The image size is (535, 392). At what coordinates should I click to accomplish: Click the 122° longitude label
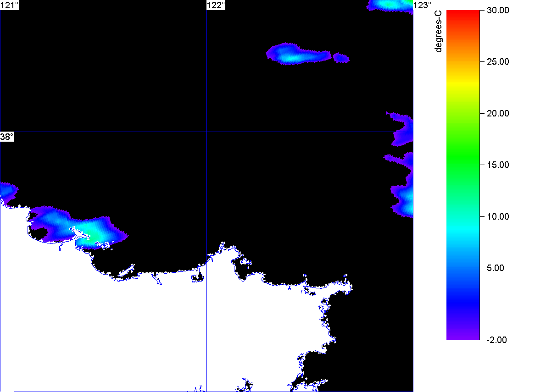tap(216, 5)
